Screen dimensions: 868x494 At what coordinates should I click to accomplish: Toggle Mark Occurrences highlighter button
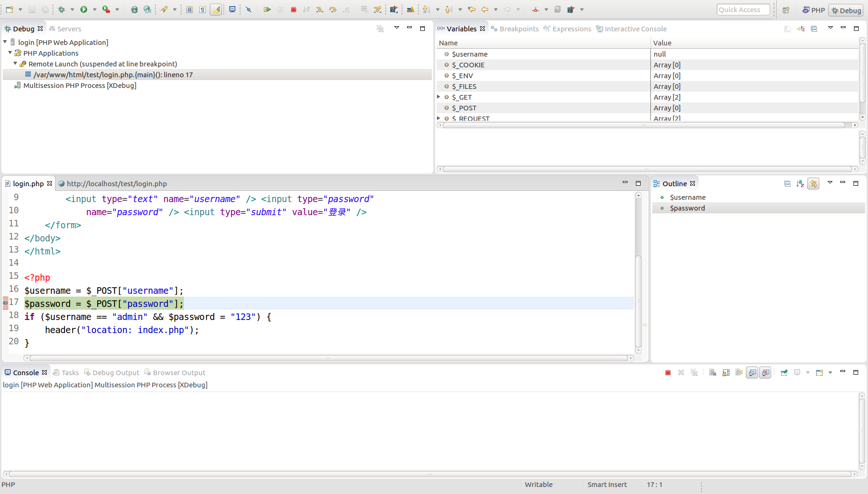[216, 9]
